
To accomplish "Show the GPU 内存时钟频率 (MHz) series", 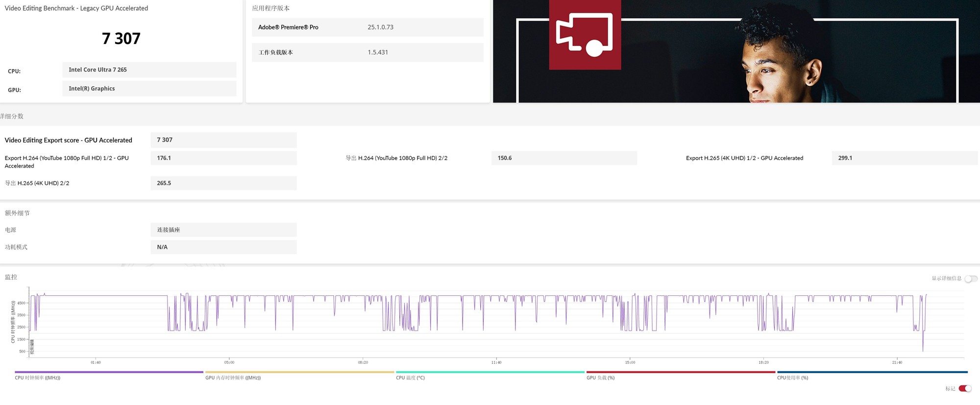I will click(233, 378).
